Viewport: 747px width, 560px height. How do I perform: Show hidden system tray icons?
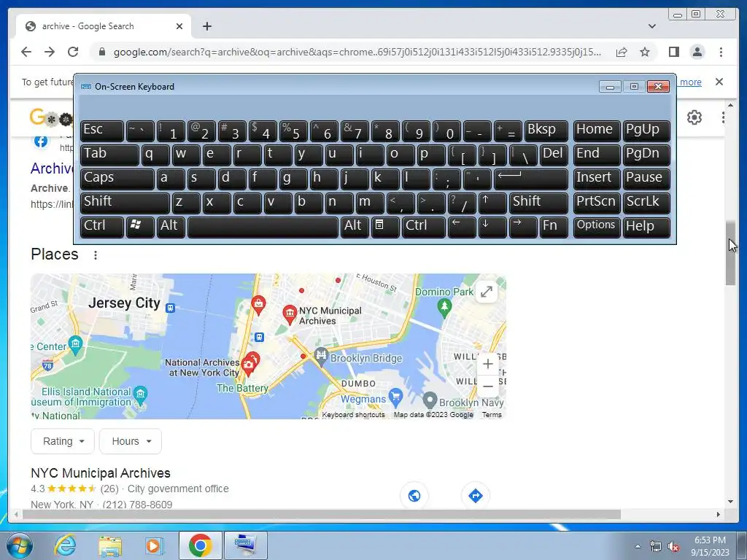click(x=638, y=547)
